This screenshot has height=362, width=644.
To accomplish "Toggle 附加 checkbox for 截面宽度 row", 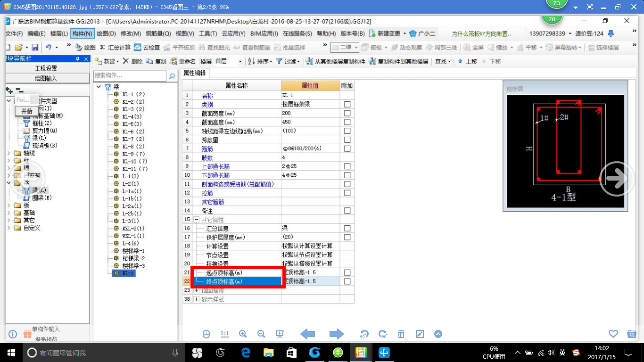I will pyautogui.click(x=347, y=113).
